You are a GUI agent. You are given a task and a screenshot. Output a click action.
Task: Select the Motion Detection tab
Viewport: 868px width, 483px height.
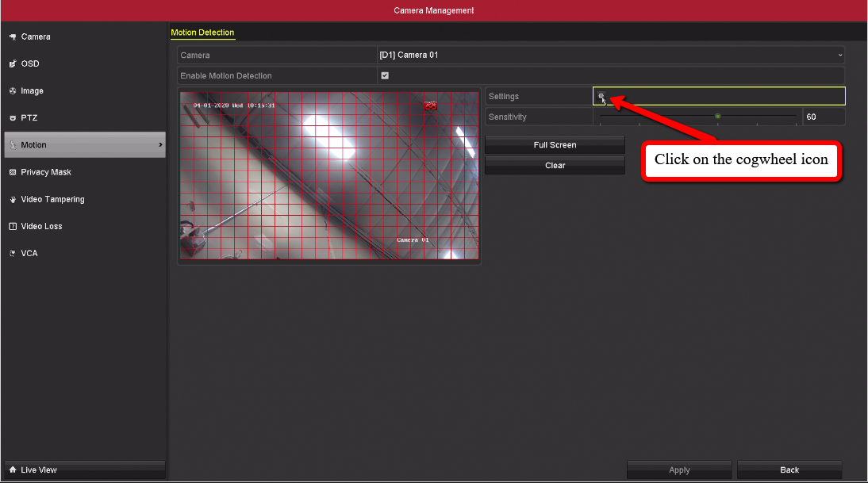[x=202, y=33]
